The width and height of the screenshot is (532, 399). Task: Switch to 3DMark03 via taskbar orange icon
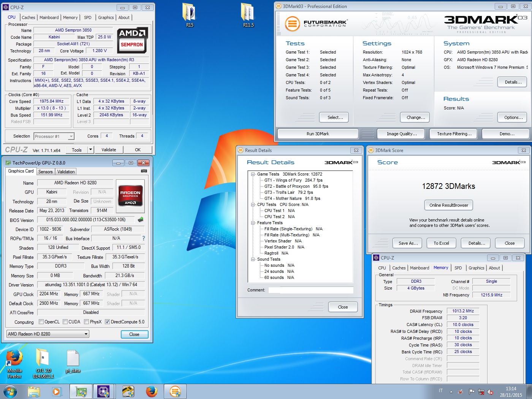pos(175,391)
